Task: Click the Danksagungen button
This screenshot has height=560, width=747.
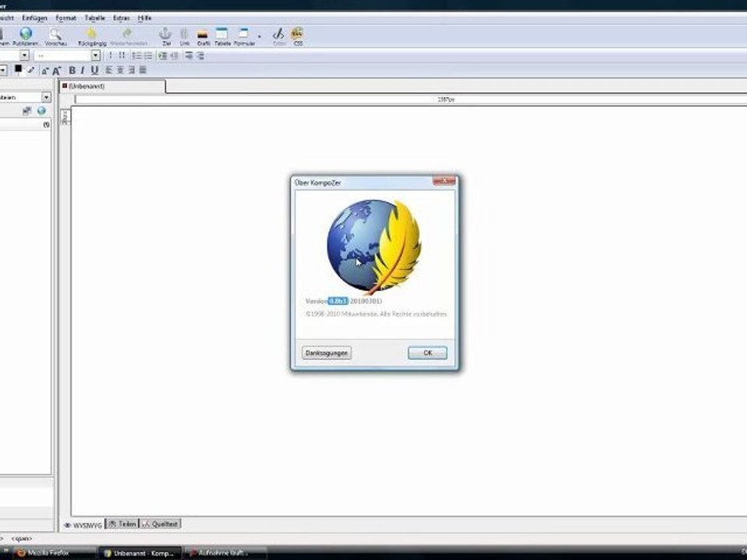Action: pos(326,353)
